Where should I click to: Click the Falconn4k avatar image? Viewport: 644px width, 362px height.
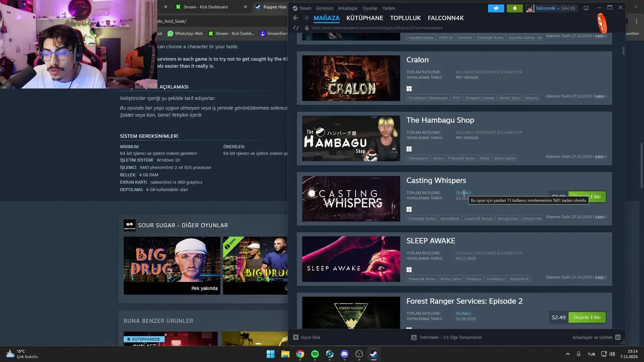530,8
